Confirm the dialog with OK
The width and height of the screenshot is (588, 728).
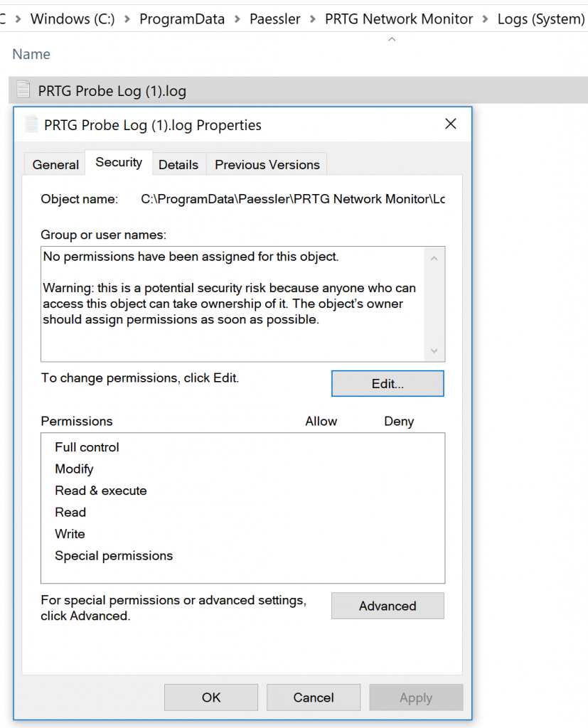tap(211, 697)
